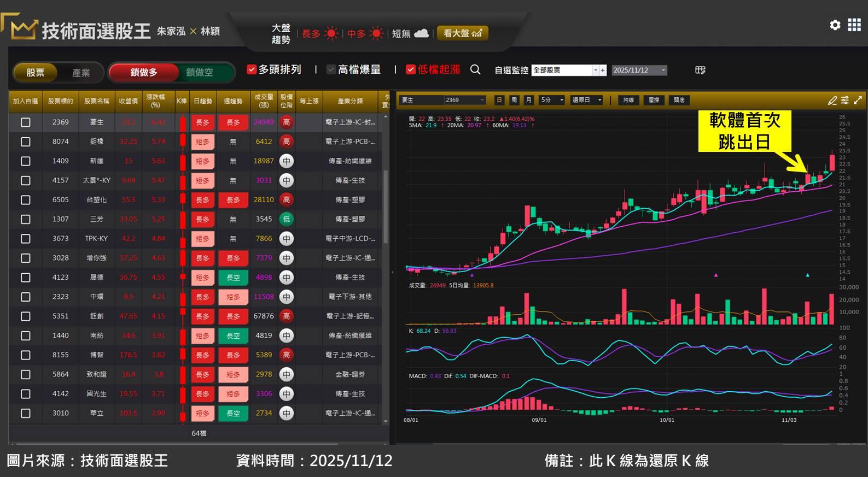This screenshot has width=868, height=477.
Task: Toggle the 高檔爆量 checkbox
Action: 331,69
